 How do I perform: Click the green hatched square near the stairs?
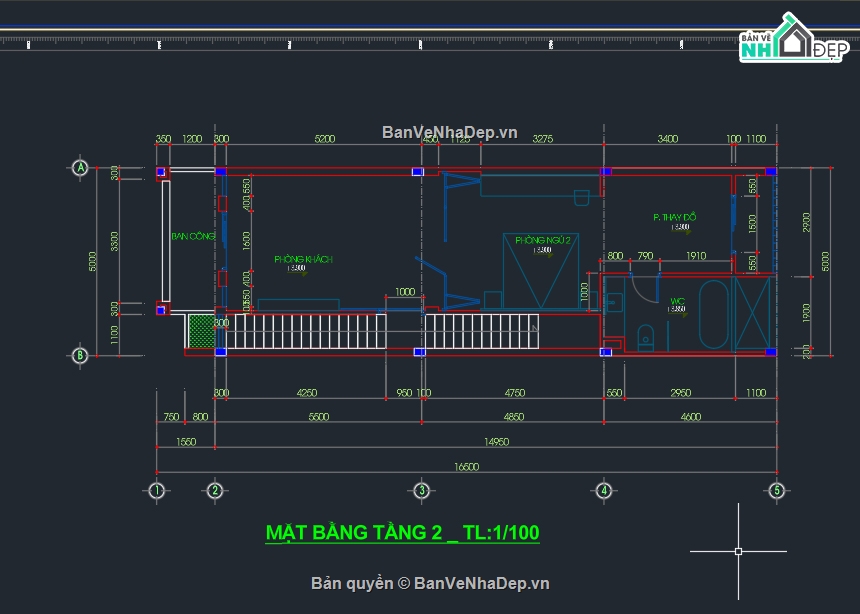(x=201, y=331)
